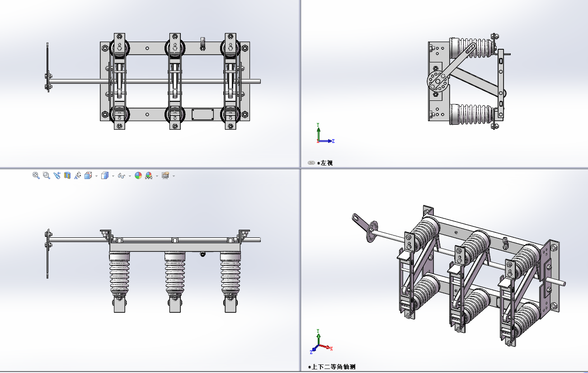Toggle the view link chain icon

coord(311,163)
